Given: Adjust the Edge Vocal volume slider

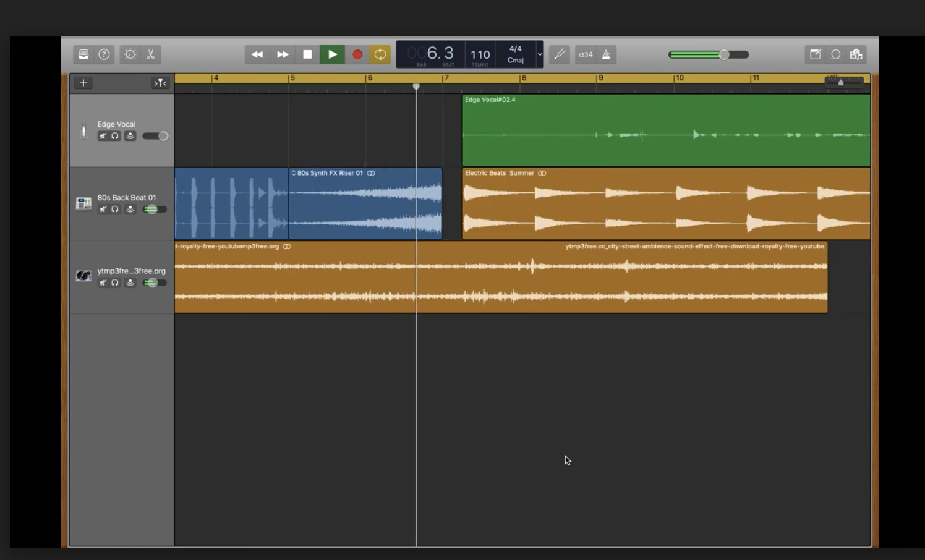Looking at the screenshot, I should click(155, 136).
